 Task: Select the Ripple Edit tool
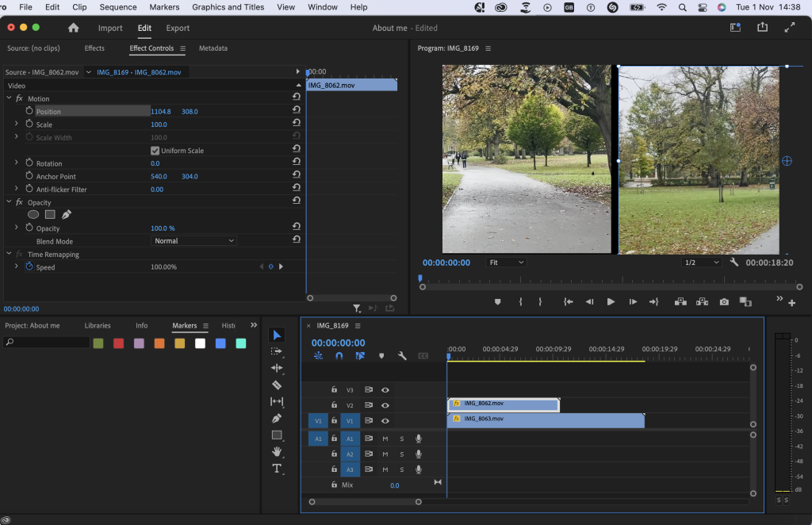(x=277, y=368)
